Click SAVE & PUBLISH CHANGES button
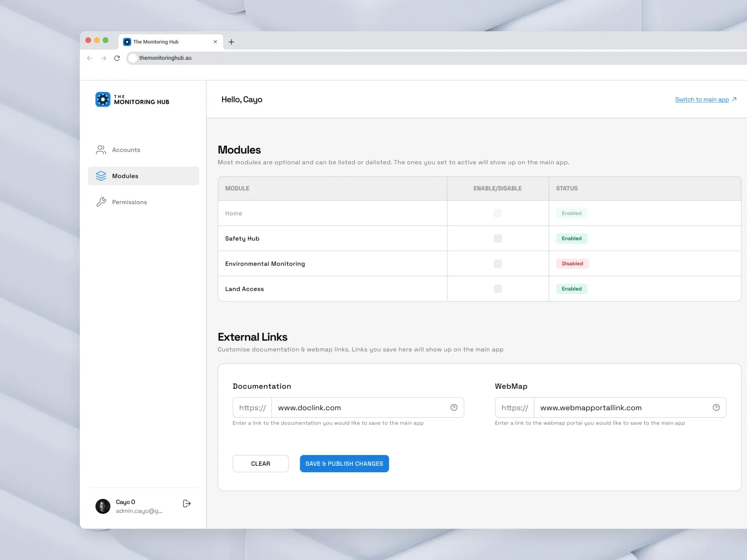Screen dimensions: 747x560 pyautogui.click(x=344, y=463)
